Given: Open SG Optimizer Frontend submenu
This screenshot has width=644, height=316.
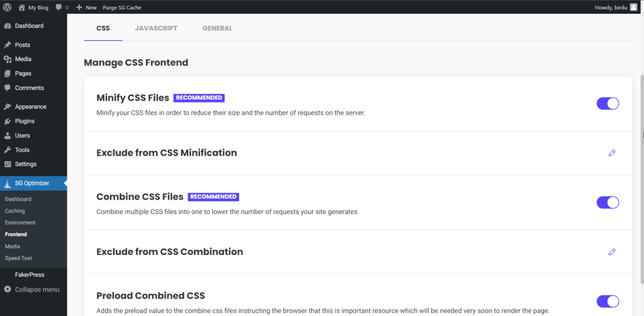Looking at the screenshot, I should pos(16,234).
